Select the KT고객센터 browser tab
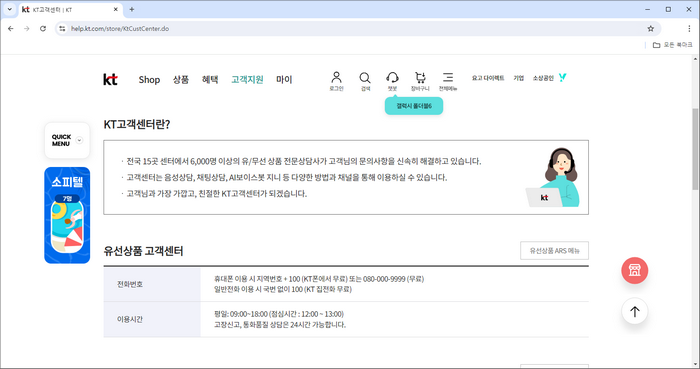The height and width of the screenshot is (369, 700). 70,9
